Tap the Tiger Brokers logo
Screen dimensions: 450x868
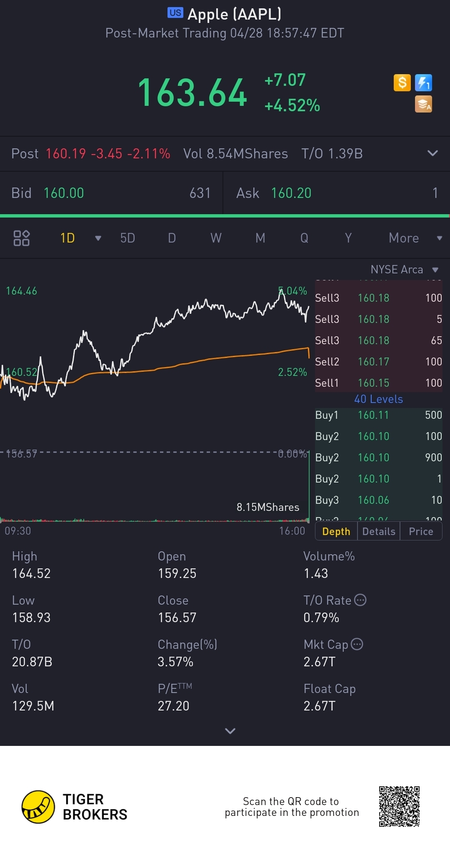pos(38,807)
